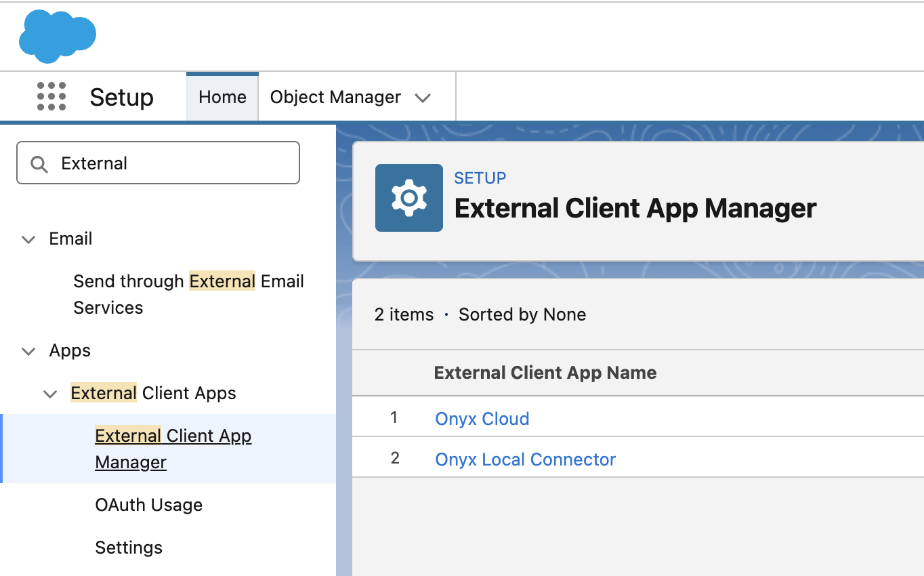Collapse the Email section chevron
The image size is (924, 576).
click(x=28, y=239)
